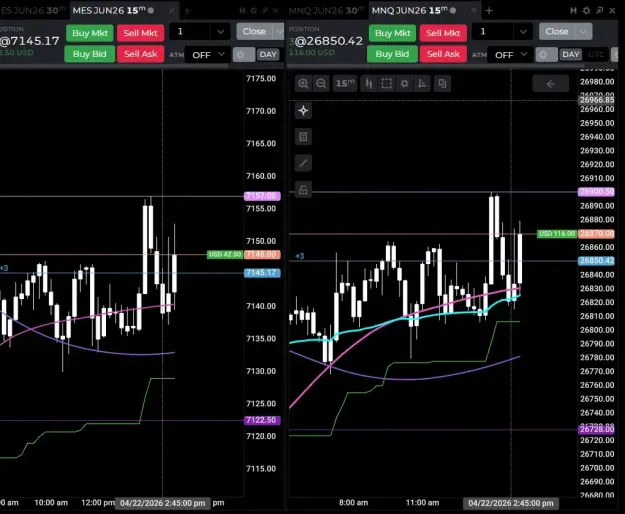The image size is (625, 514).
Task: Close the MES JUN26 15m tab
Action: 171,11
